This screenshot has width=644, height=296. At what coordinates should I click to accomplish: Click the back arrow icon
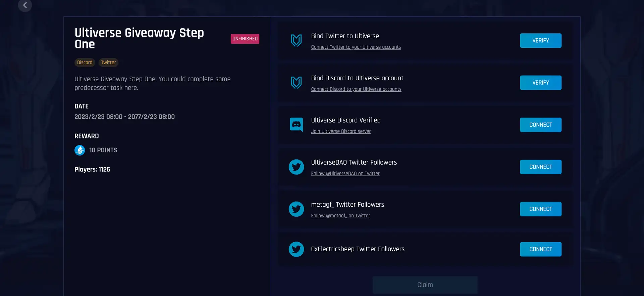(25, 5)
